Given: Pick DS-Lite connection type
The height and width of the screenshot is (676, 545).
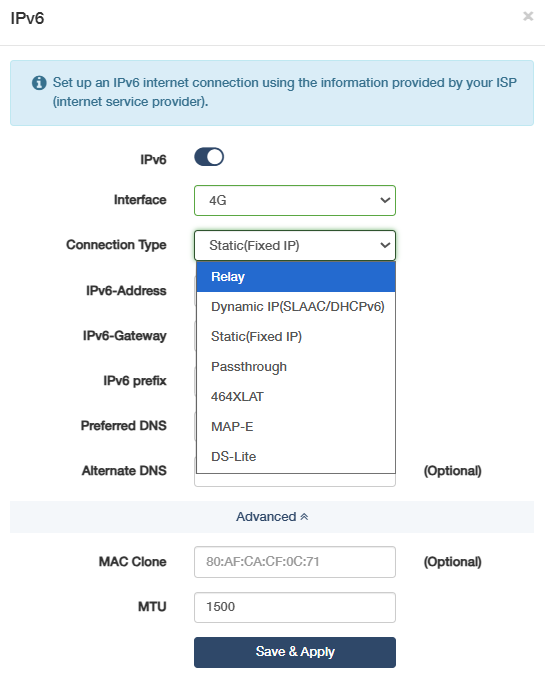Looking at the screenshot, I should click(x=296, y=457).
